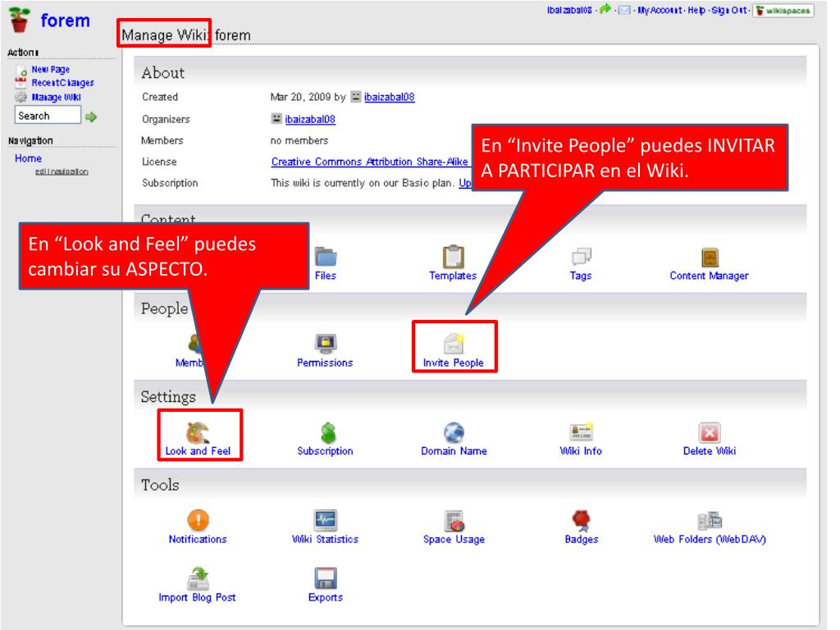Go to Home in Navigation
The height and width of the screenshot is (630, 840).
click(x=29, y=158)
